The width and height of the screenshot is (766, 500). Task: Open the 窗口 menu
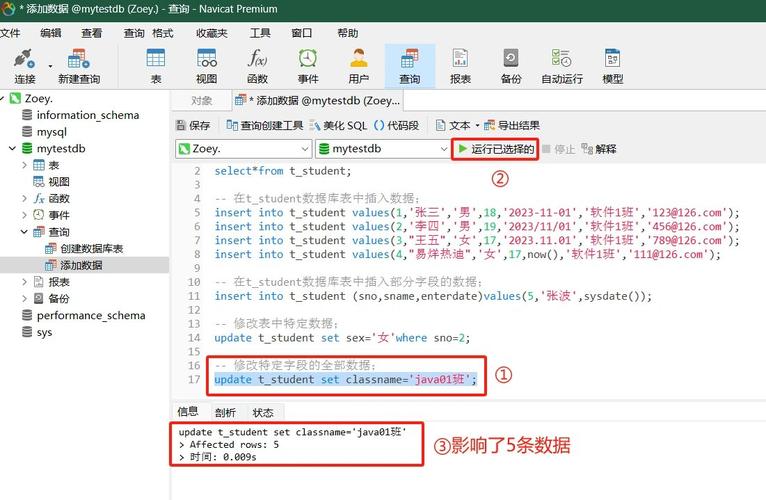301,33
